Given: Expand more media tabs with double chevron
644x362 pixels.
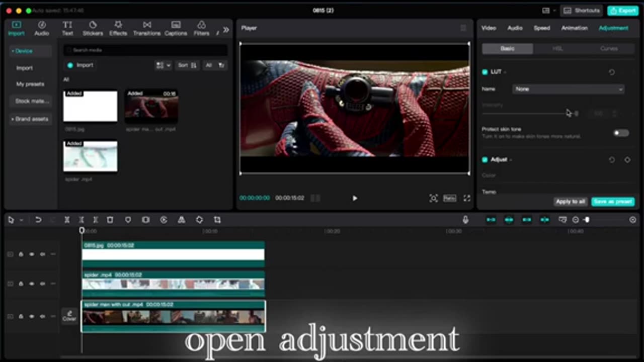Looking at the screenshot, I should [226, 30].
